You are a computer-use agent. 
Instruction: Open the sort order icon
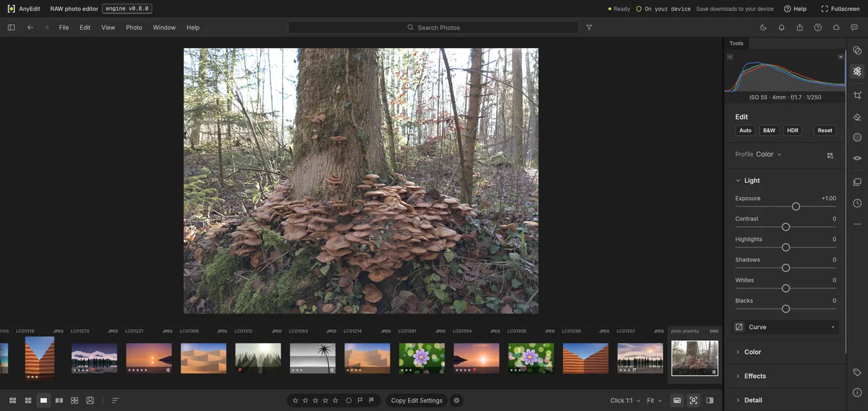click(115, 400)
